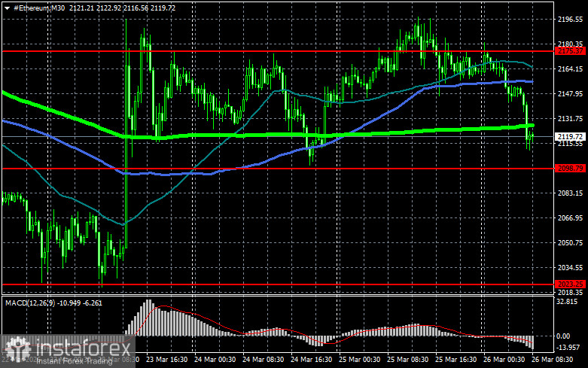Click the 25 Mar 08:30 time label
This screenshot has height=368, width=588.
pyautogui.click(x=407, y=360)
